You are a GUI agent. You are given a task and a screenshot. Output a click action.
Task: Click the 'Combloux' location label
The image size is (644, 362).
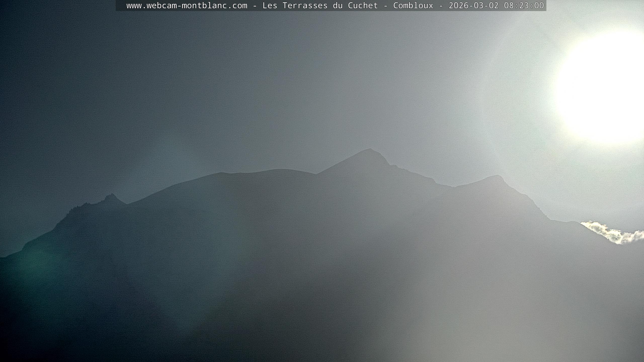tap(413, 6)
